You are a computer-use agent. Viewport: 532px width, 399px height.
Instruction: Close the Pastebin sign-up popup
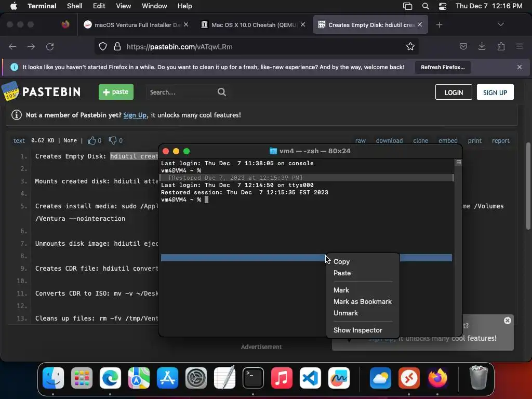pos(507,321)
